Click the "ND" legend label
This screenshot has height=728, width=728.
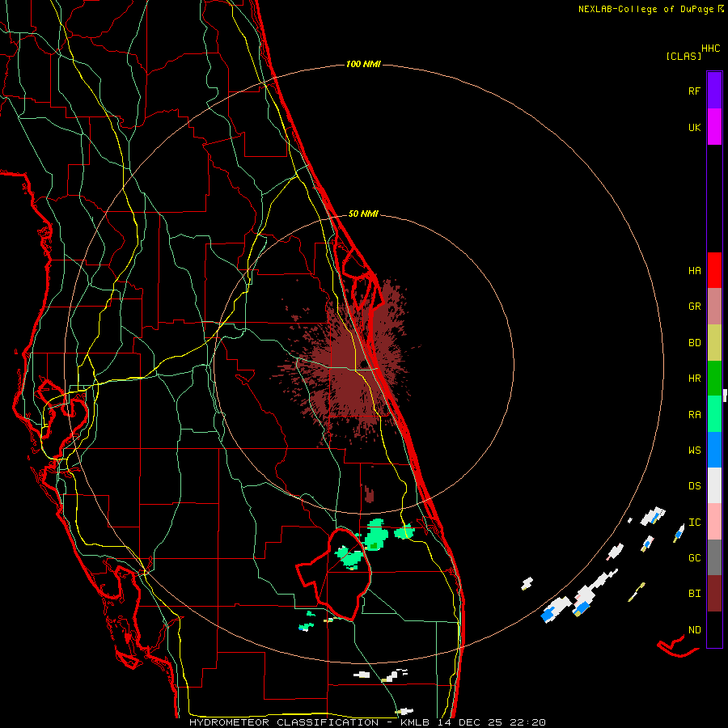[x=694, y=630]
